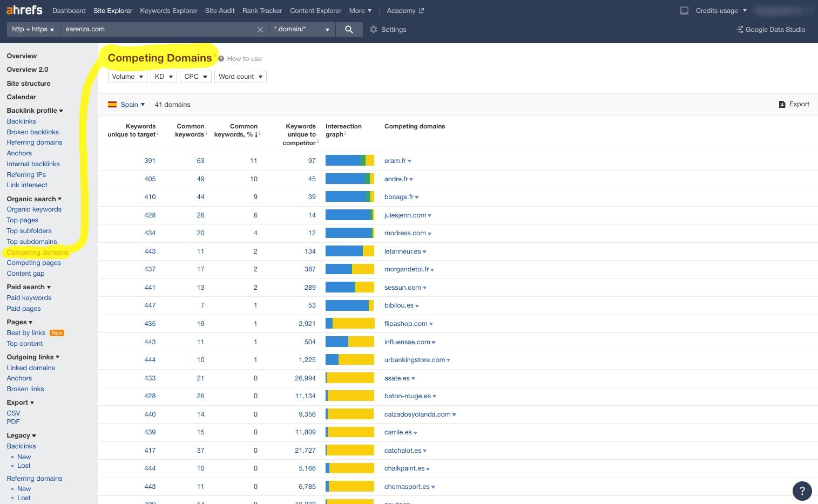818x504 pixels.
Task: Click the Export document icon
Action: click(782, 104)
